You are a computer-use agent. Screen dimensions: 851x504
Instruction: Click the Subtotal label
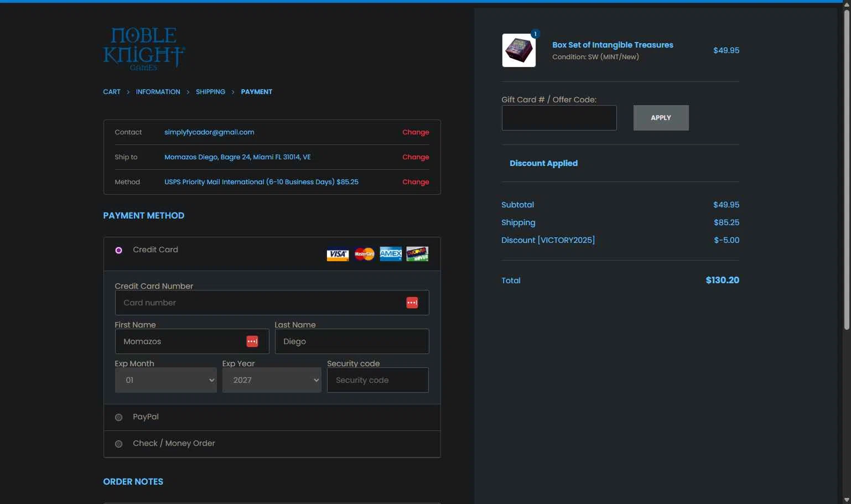517,205
